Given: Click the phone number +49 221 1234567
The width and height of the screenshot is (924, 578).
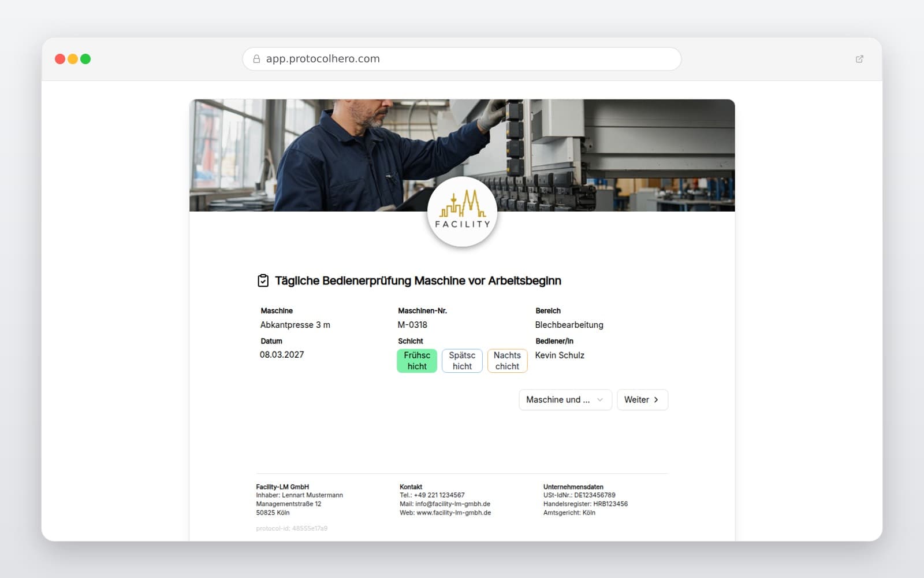Looking at the screenshot, I should [x=439, y=495].
